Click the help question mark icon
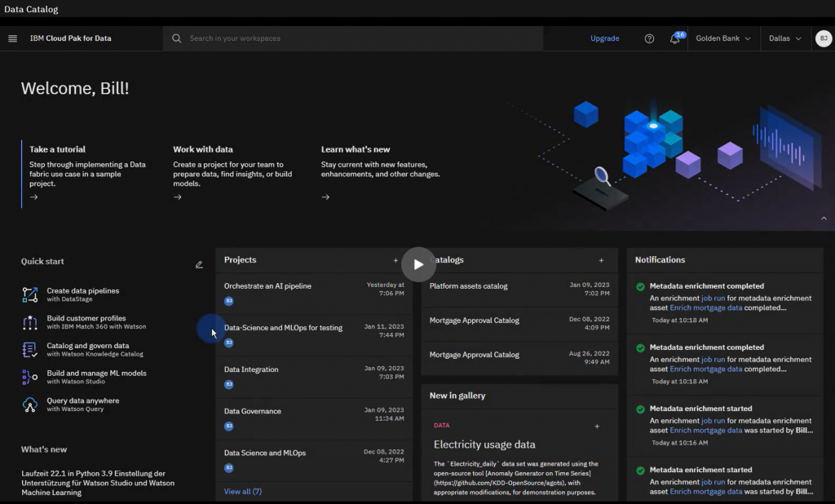Image resolution: width=835 pixels, height=504 pixels. [x=648, y=38]
